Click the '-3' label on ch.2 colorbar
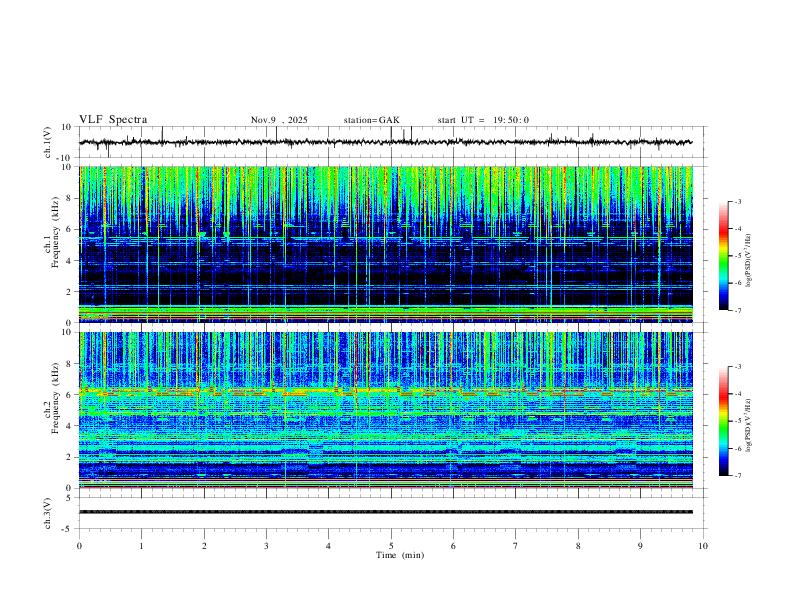The height and width of the screenshot is (612, 792). pyautogui.click(x=738, y=367)
